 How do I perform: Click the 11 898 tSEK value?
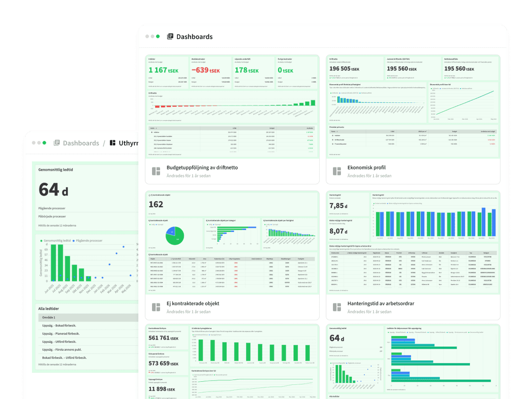coord(162,389)
